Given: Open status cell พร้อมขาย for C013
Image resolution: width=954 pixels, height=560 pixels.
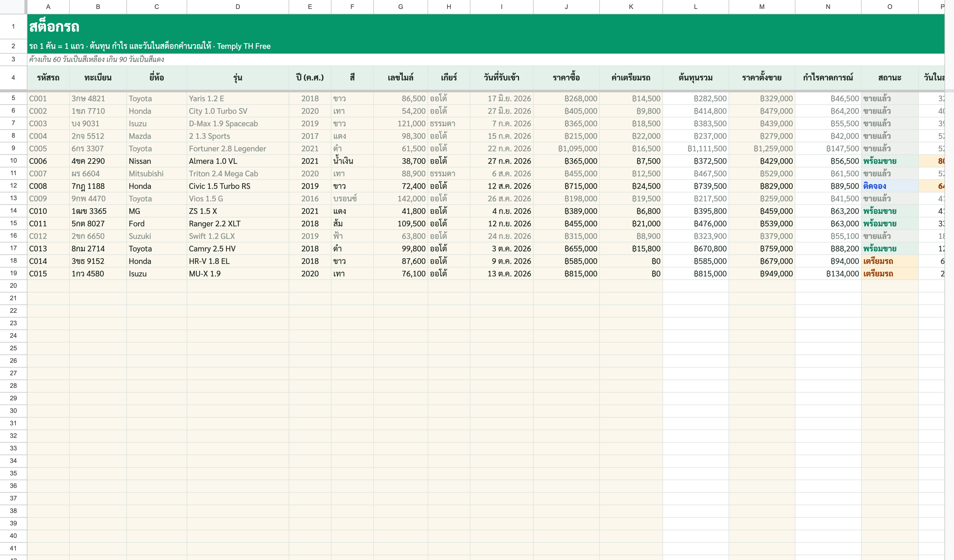Looking at the screenshot, I should tap(889, 249).
